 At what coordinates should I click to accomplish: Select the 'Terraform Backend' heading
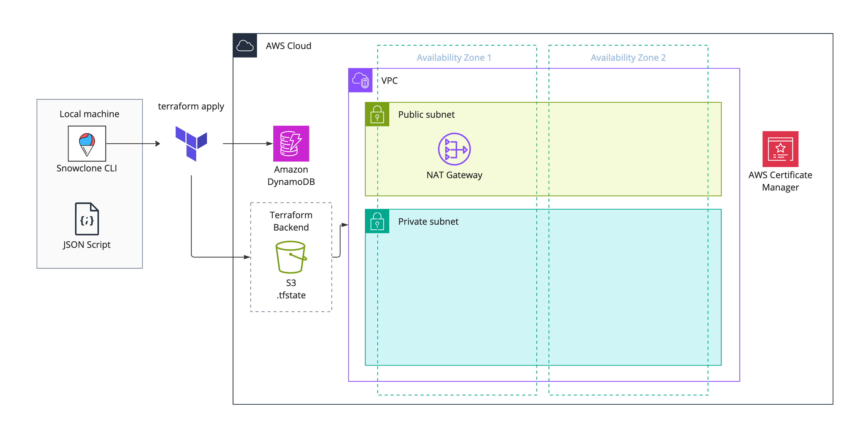(x=291, y=221)
